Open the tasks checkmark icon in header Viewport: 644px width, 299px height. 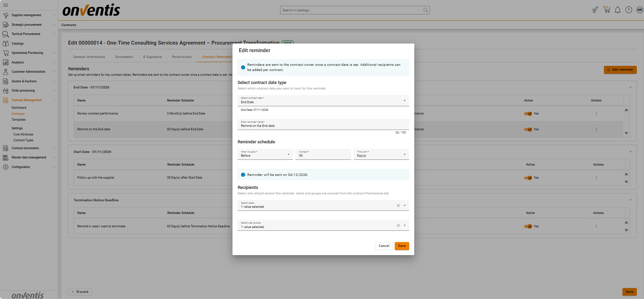point(595,10)
